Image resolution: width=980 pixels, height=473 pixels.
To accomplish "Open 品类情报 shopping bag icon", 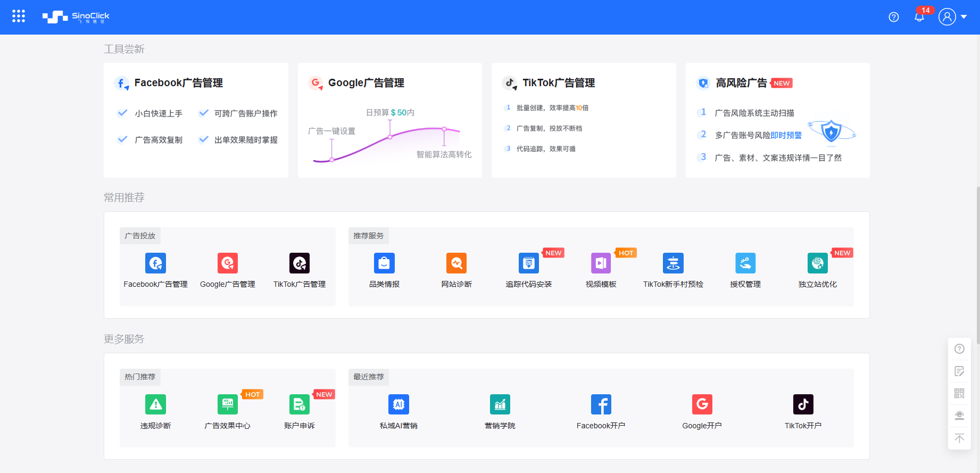I will click(384, 263).
